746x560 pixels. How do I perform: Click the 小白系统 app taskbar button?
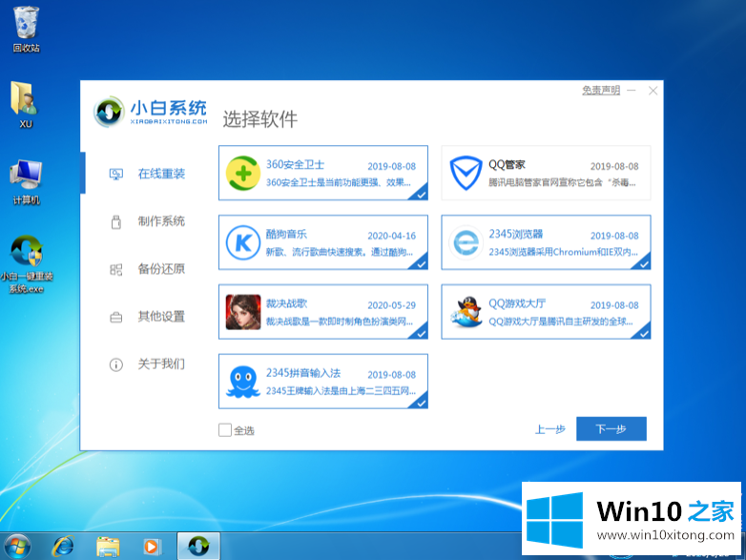pyautogui.click(x=198, y=547)
